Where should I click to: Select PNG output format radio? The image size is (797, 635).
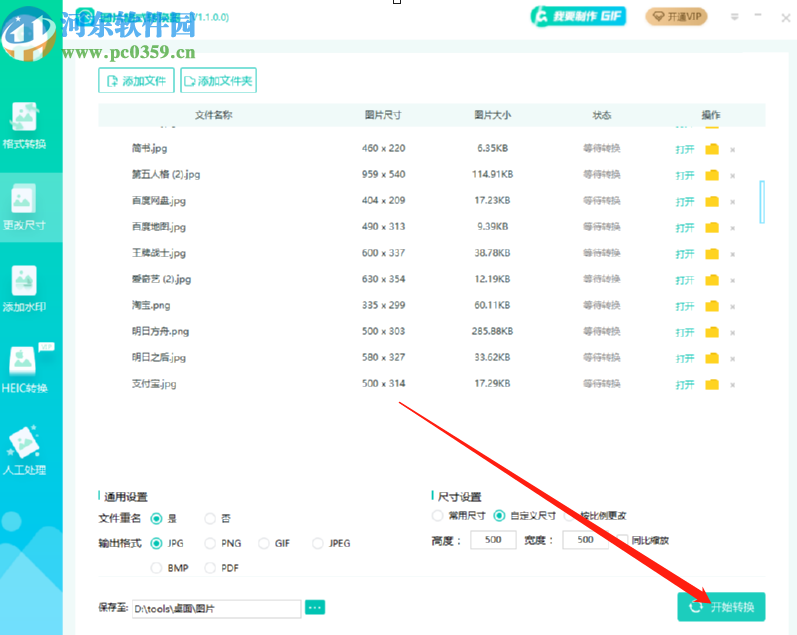pos(210,543)
